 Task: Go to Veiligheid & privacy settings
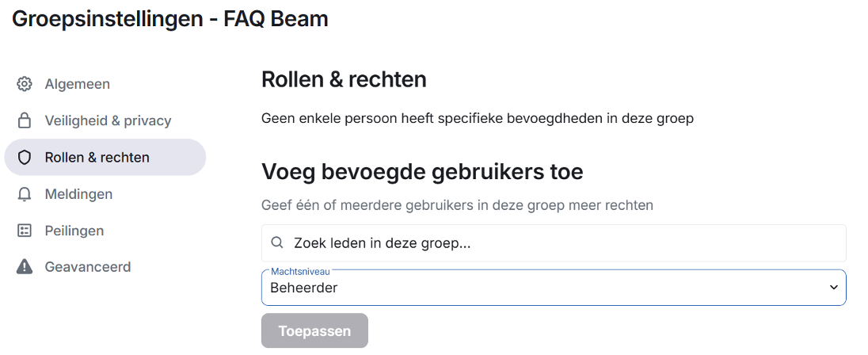(x=108, y=120)
